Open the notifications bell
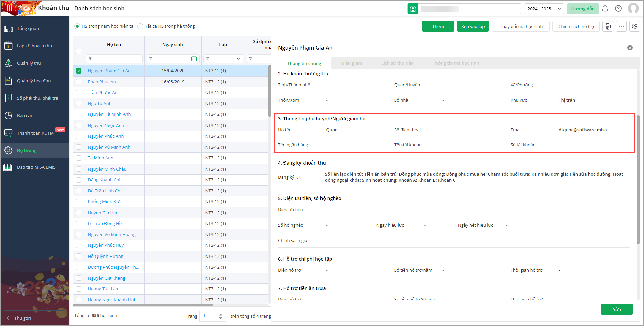The image size is (644, 326). [x=605, y=9]
